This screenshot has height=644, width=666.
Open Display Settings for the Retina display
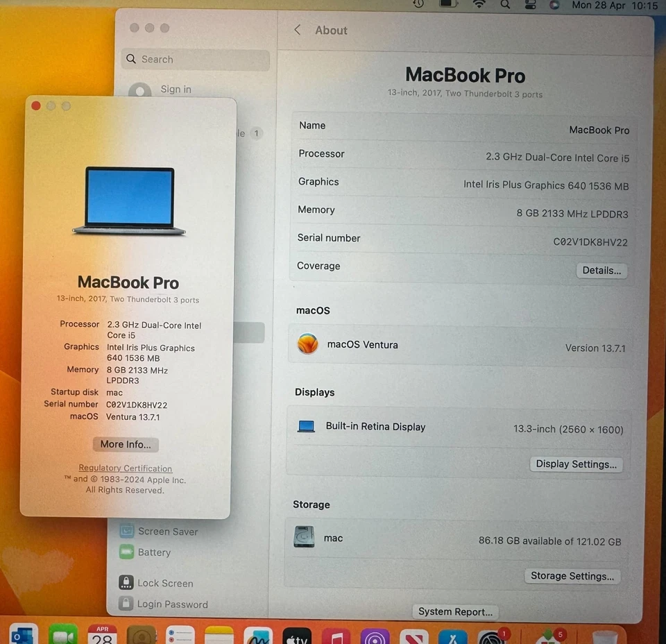pyautogui.click(x=576, y=464)
